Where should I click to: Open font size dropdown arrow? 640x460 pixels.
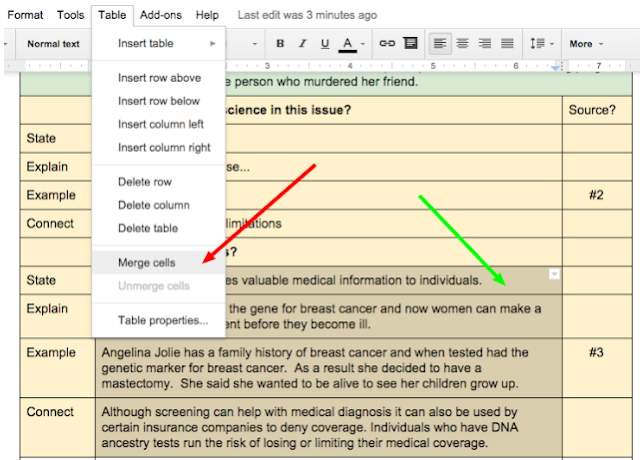coord(255,44)
